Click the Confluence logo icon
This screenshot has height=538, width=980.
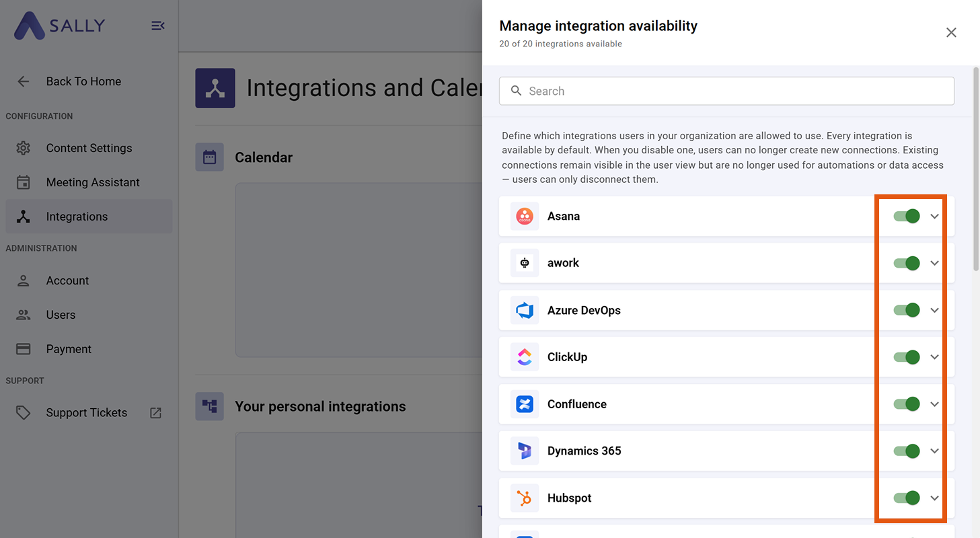524,404
